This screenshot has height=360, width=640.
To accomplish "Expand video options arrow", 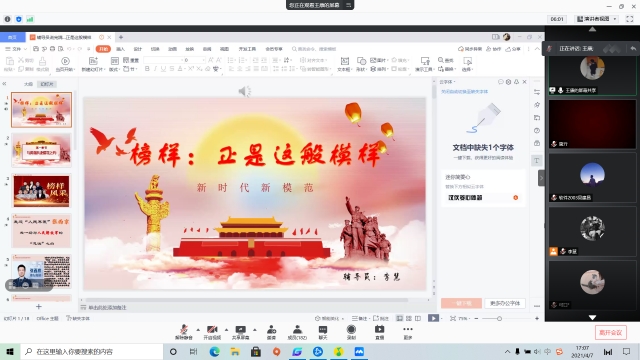I will click(226, 329).
